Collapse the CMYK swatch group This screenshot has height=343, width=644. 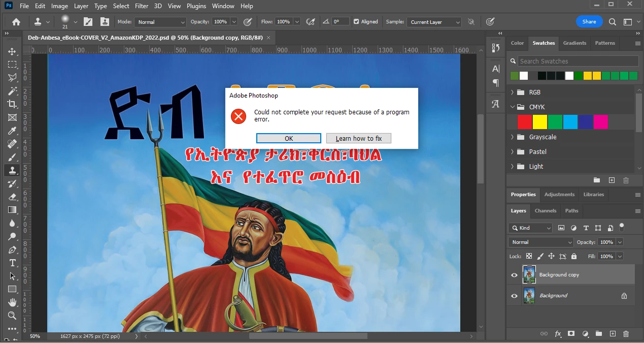pos(512,107)
